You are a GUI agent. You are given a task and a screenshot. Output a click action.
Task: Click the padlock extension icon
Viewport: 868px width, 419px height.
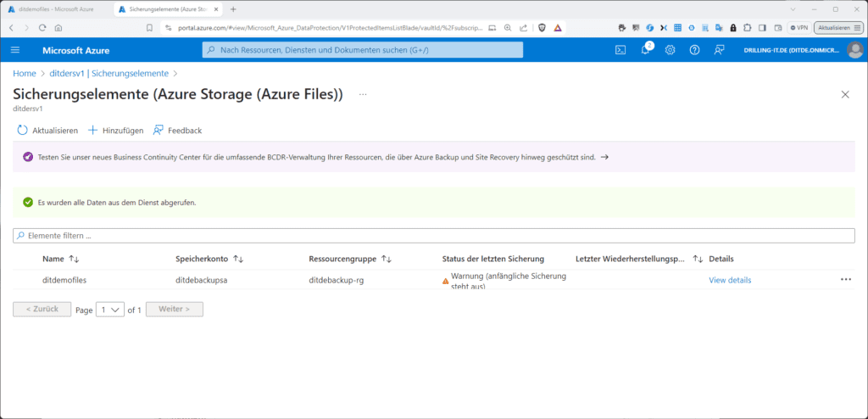(733, 27)
